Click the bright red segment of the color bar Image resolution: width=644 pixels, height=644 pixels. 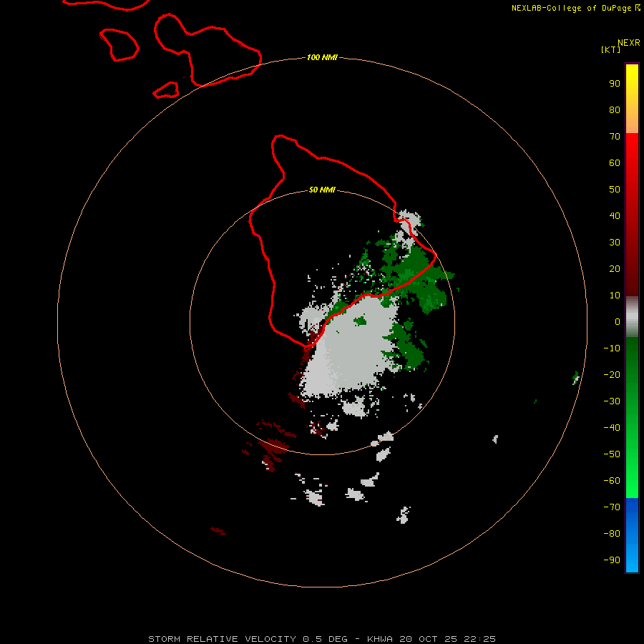click(x=632, y=215)
